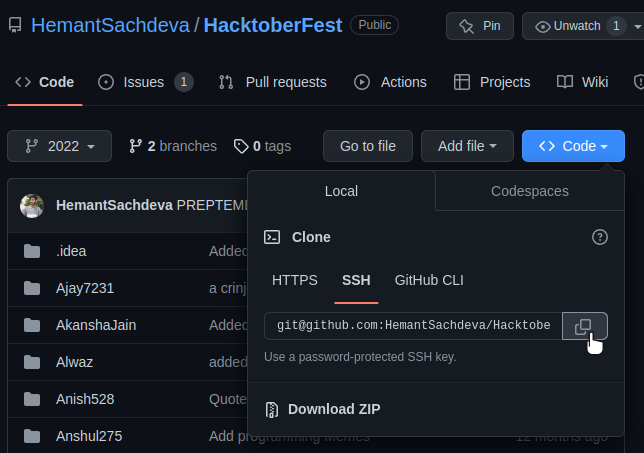
Task: Switch to the Codespaces tab
Action: point(530,191)
